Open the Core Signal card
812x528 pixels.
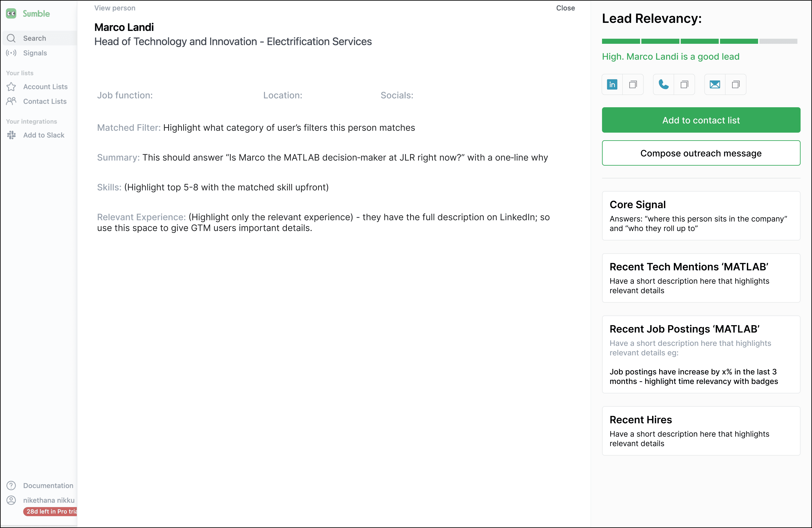pyautogui.click(x=701, y=216)
